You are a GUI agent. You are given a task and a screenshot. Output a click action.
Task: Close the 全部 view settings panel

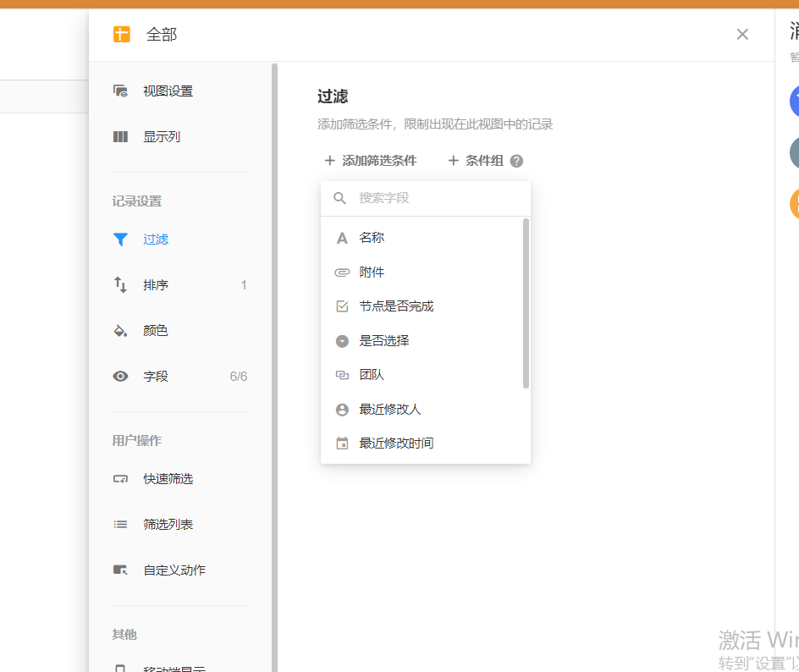point(742,35)
